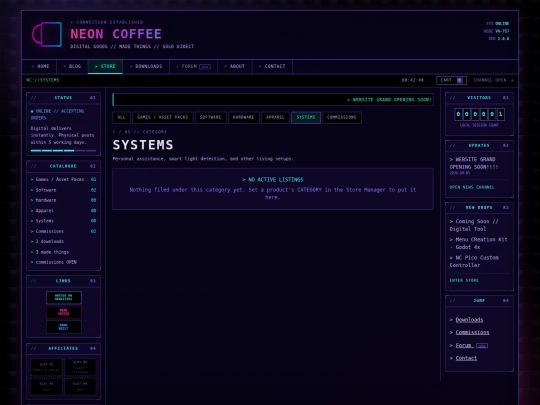Image resolution: width=540 pixels, height=405 pixels.
Task: Open Games / Asset Packs in catalogue
Action: click(x=63, y=179)
